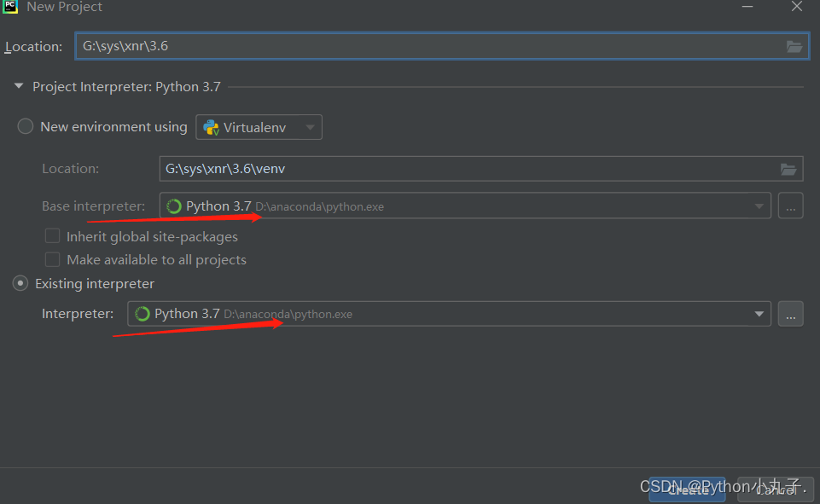Enable Inherit global site-packages checkbox
Image resolution: width=820 pixels, height=504 pixels.
[52, 235]
